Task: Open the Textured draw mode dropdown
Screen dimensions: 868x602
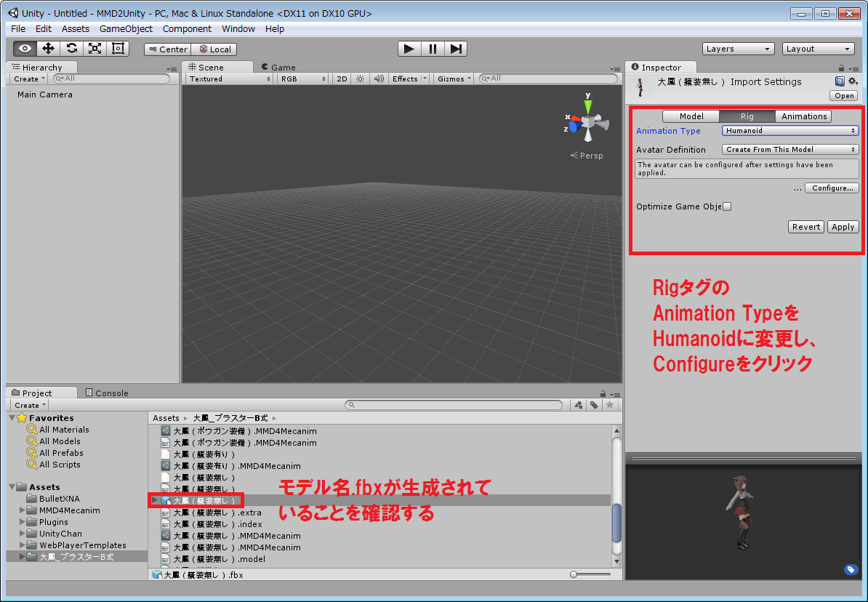Action: (x=230, y=79)
